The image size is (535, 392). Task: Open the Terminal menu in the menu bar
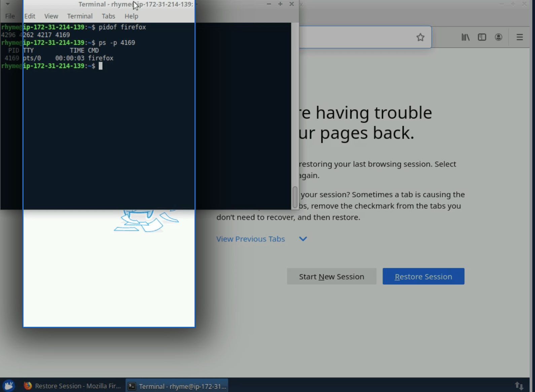click(x=80, y=16)
